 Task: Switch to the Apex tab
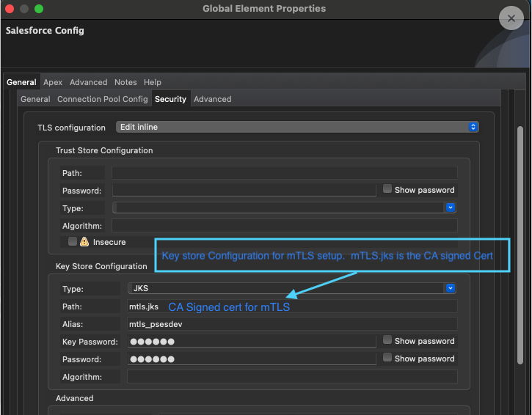[53, 82]
